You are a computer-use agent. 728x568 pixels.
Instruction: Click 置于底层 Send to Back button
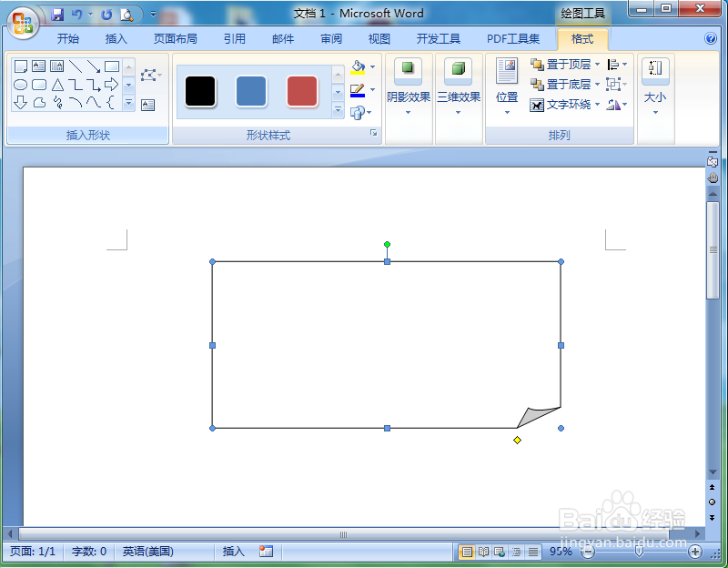[561, 85]
